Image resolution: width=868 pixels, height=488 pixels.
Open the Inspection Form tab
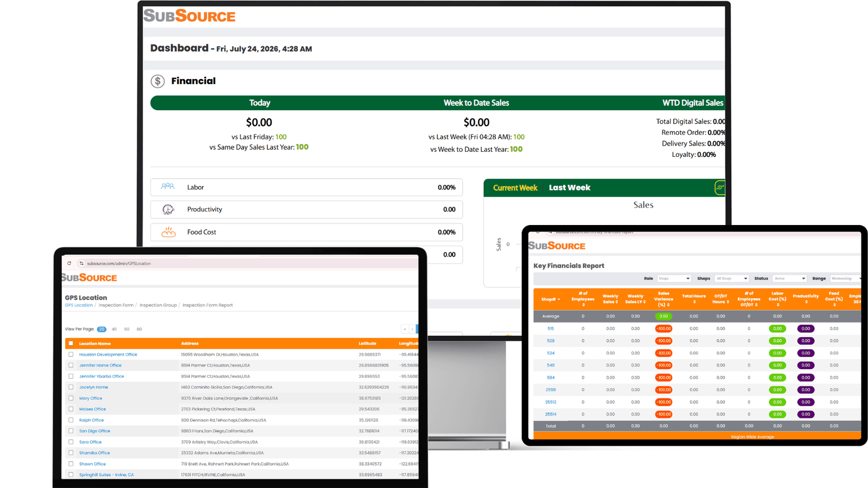click(x=116, y=305)
